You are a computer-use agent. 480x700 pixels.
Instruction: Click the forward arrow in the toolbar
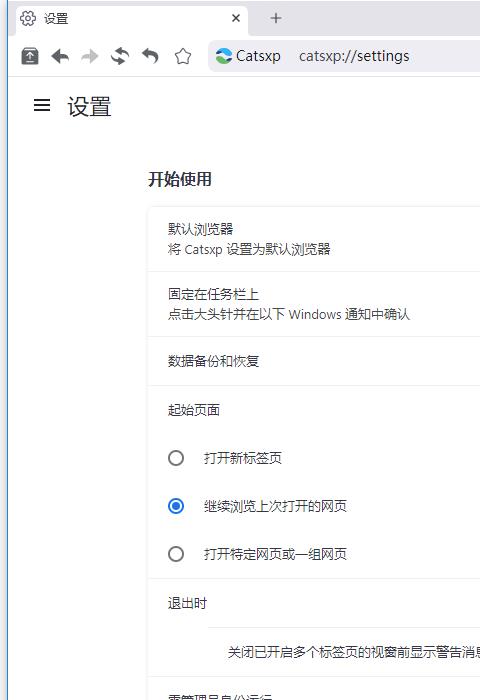90,56
